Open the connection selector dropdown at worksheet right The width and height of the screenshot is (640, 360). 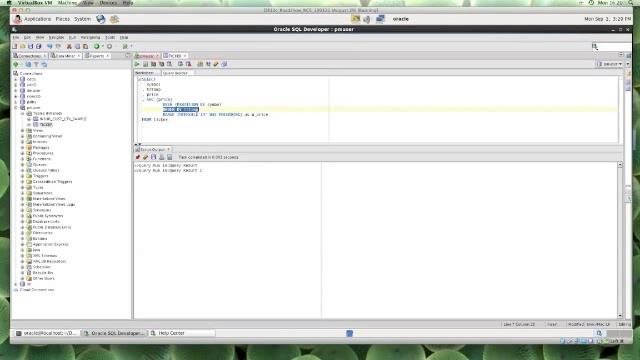coord(610,64)
